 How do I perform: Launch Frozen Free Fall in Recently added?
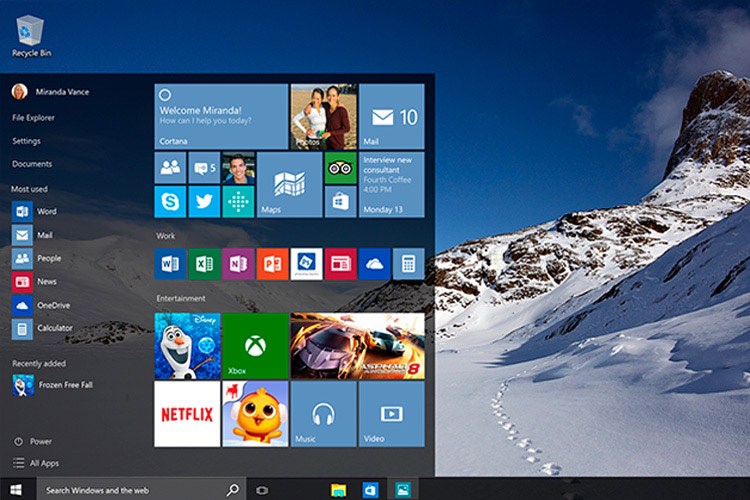(53, 385)
